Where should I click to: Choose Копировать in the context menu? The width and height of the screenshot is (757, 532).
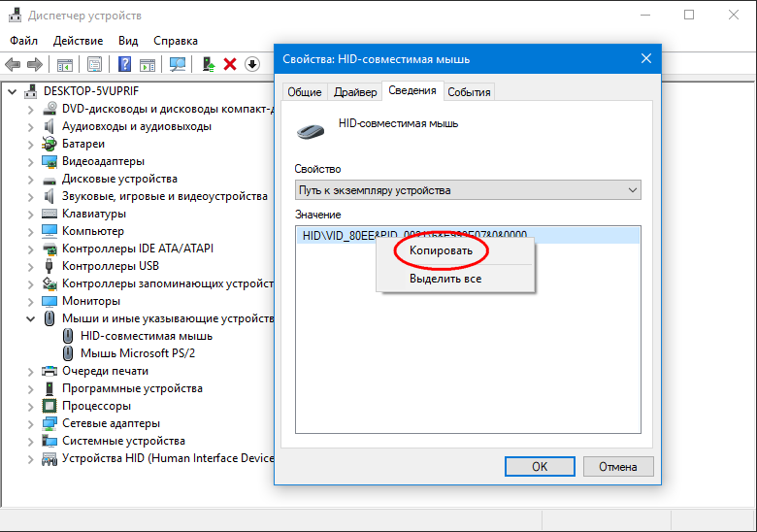click(x=441, y=250)
